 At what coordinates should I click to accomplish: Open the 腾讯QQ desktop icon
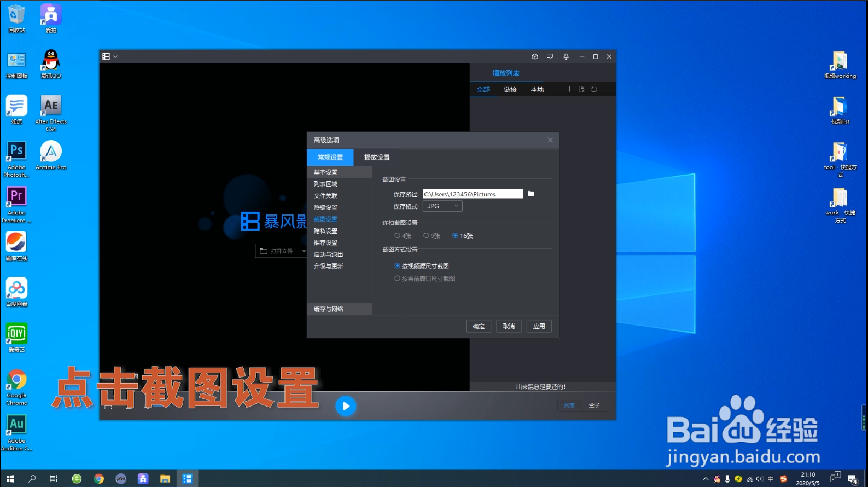[51, 64]
